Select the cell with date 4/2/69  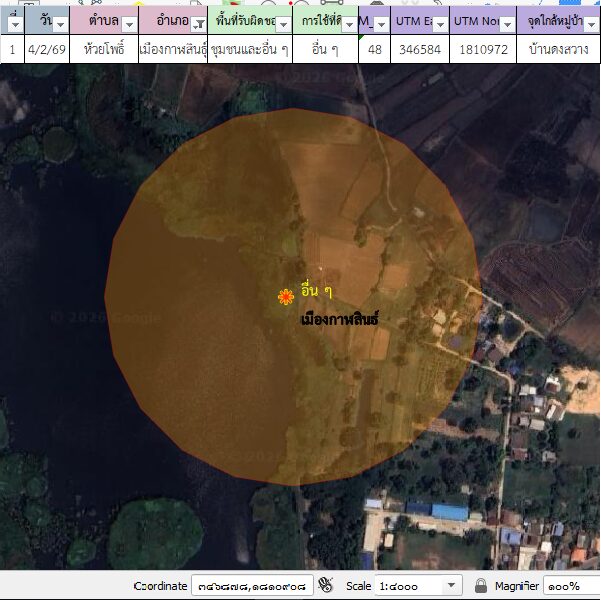(x=47, y=48)
